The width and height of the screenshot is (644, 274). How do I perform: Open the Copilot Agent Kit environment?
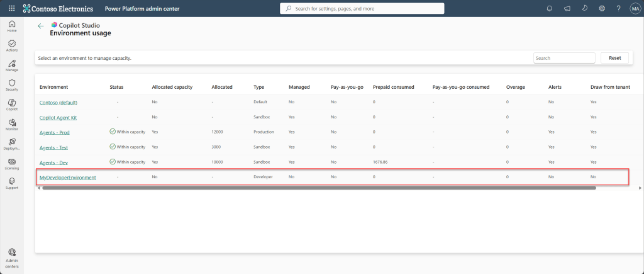(x=58, y=117)
